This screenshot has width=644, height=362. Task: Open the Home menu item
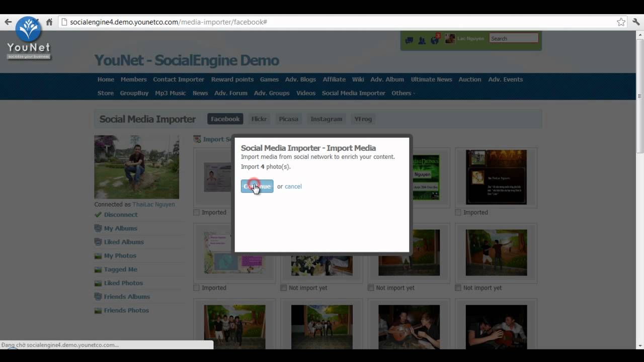coord(106,79)
